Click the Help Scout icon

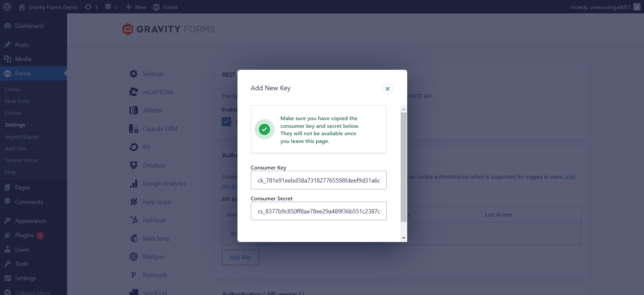click(x=133, y=202)
